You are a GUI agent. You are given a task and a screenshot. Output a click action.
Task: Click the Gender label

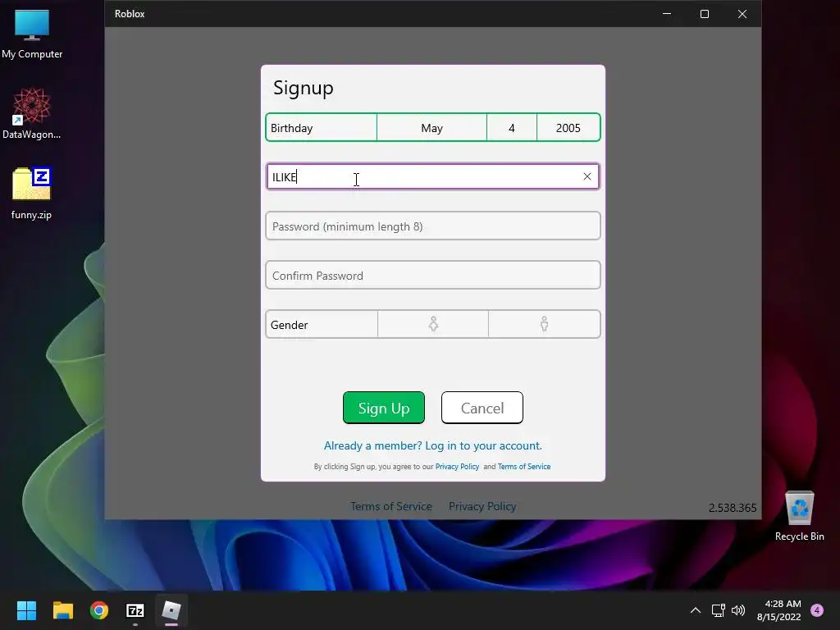[290, 325]
